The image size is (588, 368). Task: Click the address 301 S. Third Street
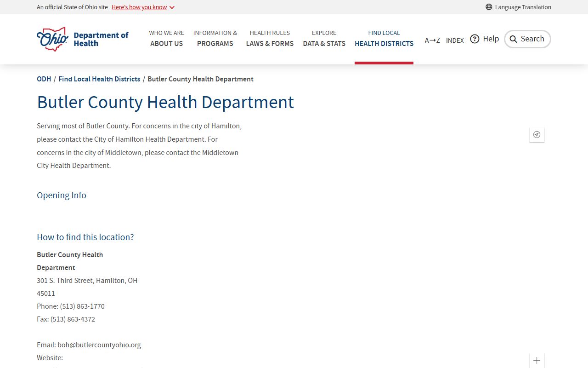[87, 287]
